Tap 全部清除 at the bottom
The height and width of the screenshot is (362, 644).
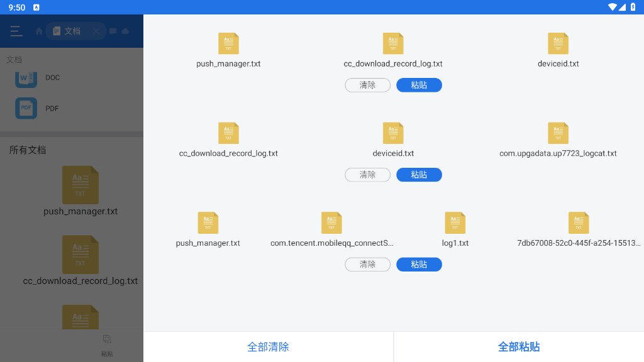[x=268, y=346]
